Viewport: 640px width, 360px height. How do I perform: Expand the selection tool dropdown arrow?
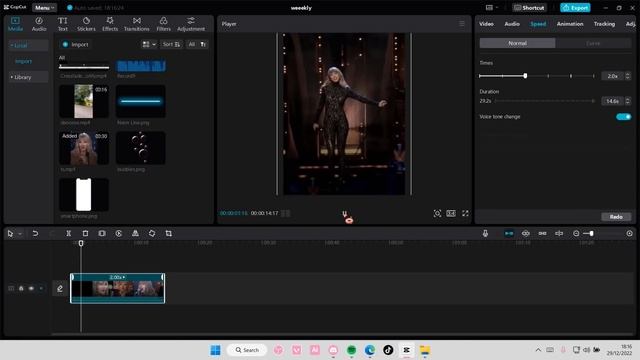20,234
